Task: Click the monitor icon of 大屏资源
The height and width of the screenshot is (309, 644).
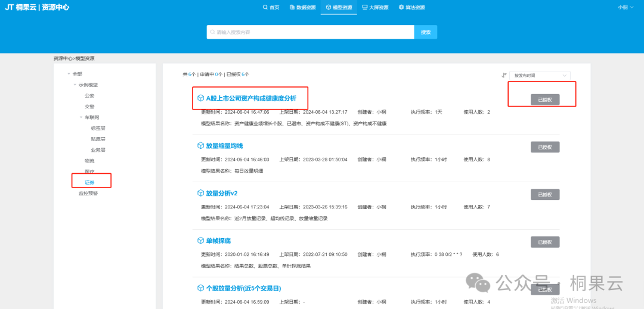Action: 364,8
